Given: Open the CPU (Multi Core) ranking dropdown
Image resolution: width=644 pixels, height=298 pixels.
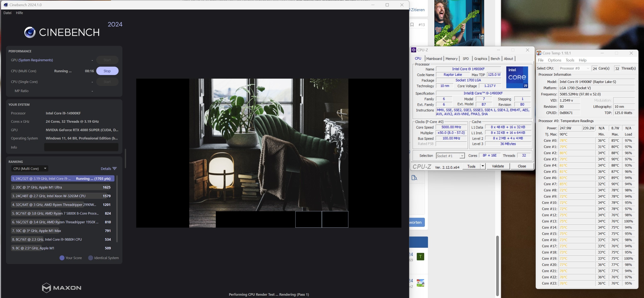Looking at the screenshot, I should [x=30, y=168].
